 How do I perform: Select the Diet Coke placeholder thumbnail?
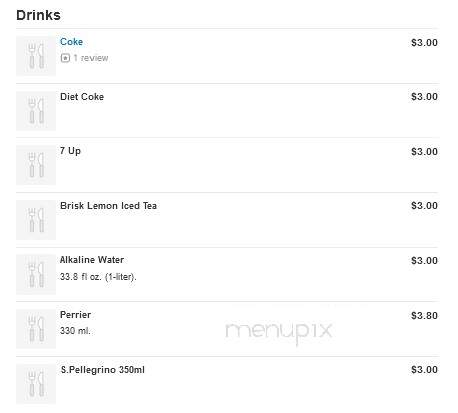tap(36, 111)
